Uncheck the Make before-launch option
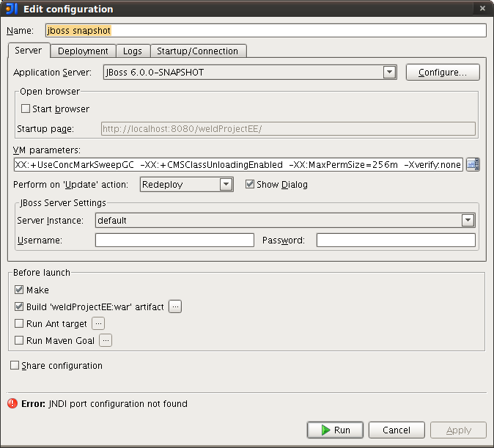The width and height of the screenshot is (494, 448). pyautogui.click(x=19, y=290)
